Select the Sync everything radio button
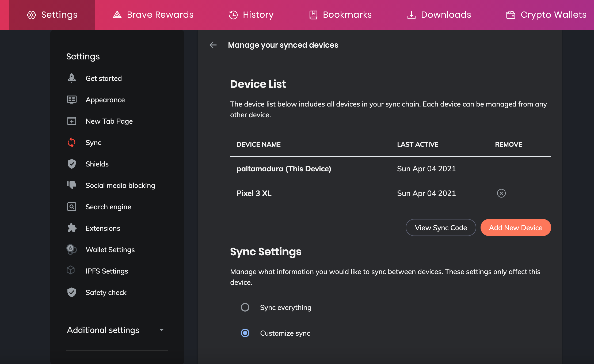Viewport: 594px width, 364px height. pyautogui.click(x=245, y=307)
